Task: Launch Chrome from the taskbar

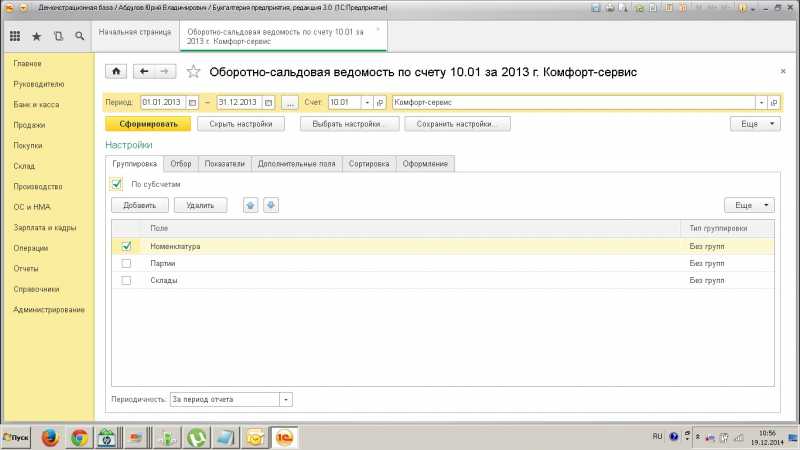Action: [79, 438]
